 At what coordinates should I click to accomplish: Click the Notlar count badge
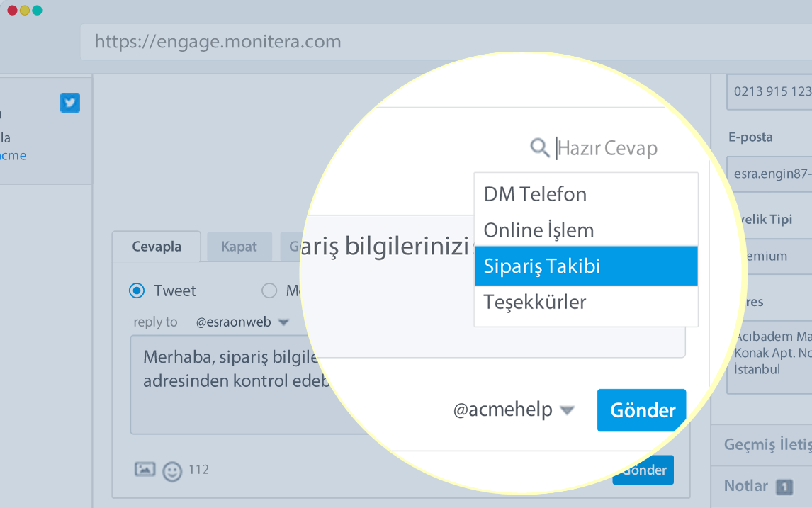click(784, 487)
